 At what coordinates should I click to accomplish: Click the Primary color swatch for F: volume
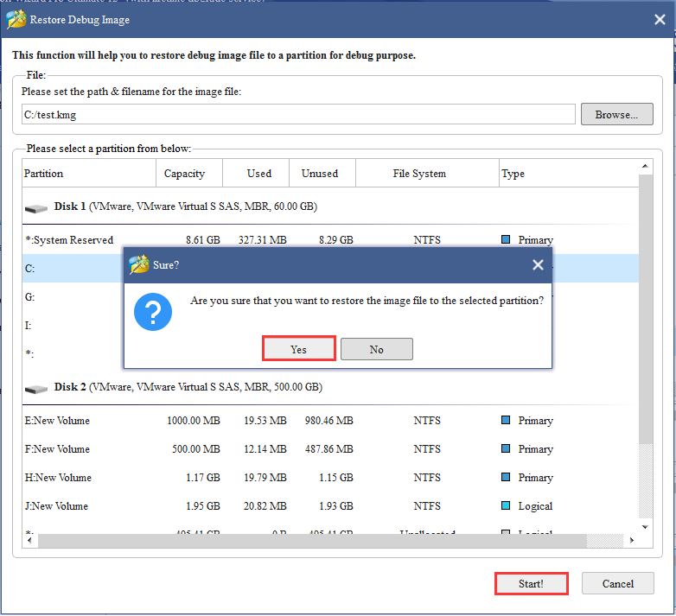(x=507, y=449)
